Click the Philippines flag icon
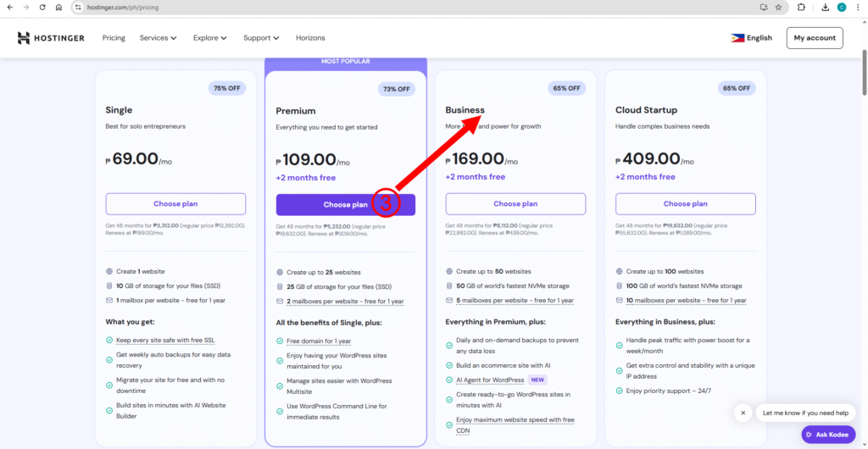Viewport: 868px width, 449px height. [737, 38]
